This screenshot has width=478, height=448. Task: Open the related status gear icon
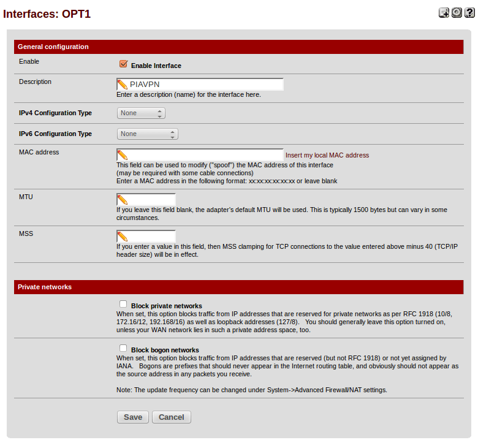(x=457, y=12)
